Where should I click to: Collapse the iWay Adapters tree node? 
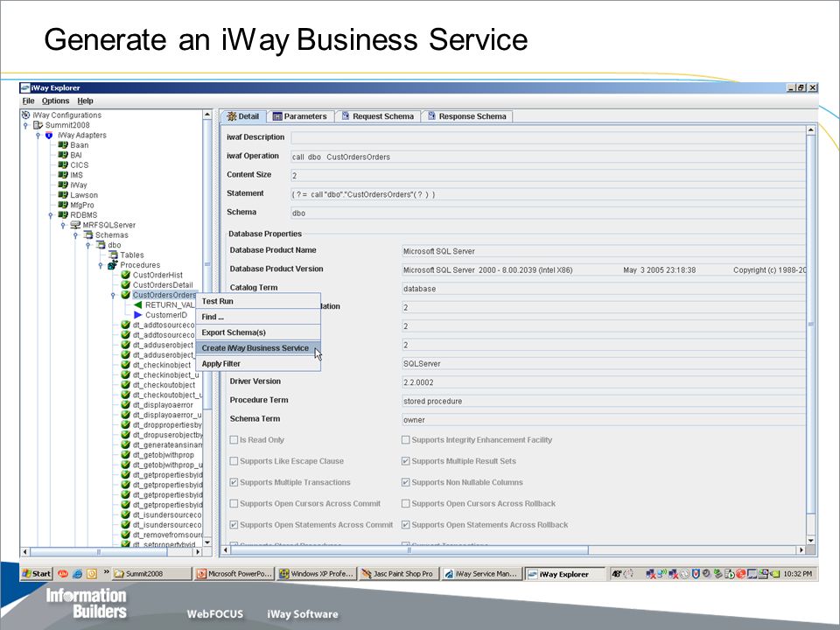(x=38, y=136)
